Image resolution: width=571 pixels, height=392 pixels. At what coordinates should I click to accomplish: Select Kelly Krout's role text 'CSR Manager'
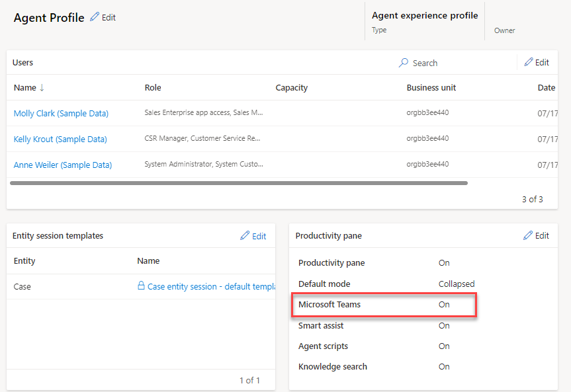coord(165,138)
